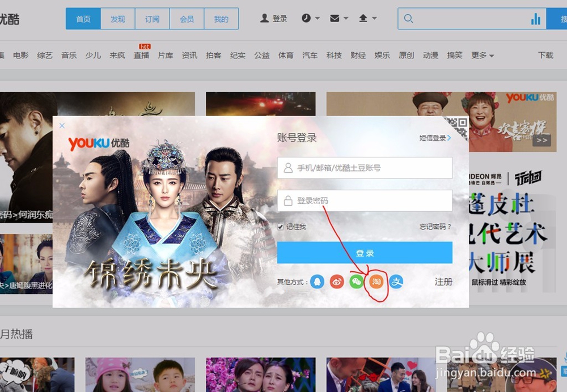
Task: Open the blue ranking chart icon
Action: pyautogui.click(x=536, y=19)
